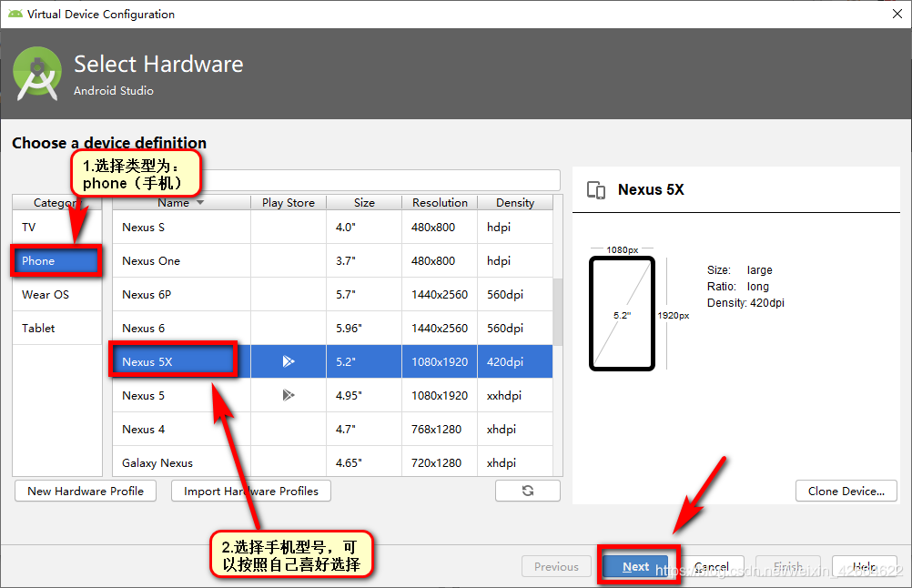Select the Nexus 5 device name
This screenshot has width=912, height=588.
143,396
